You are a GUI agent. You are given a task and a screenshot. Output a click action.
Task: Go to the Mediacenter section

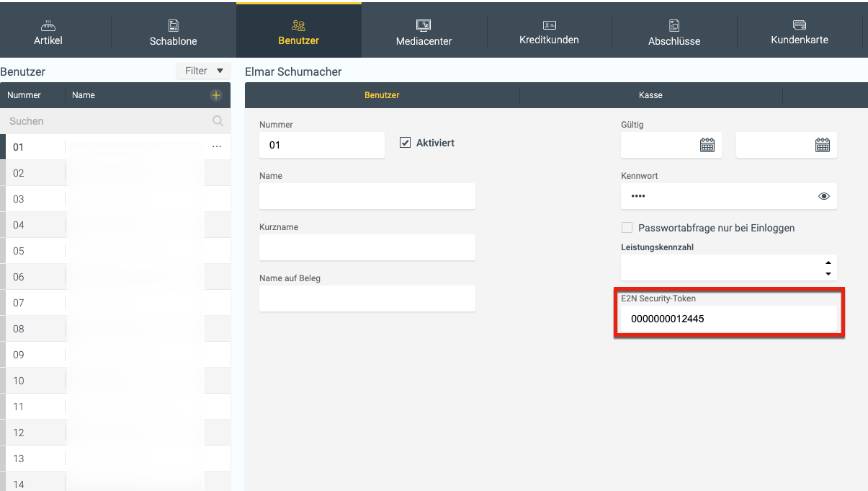tap(424, 32)
